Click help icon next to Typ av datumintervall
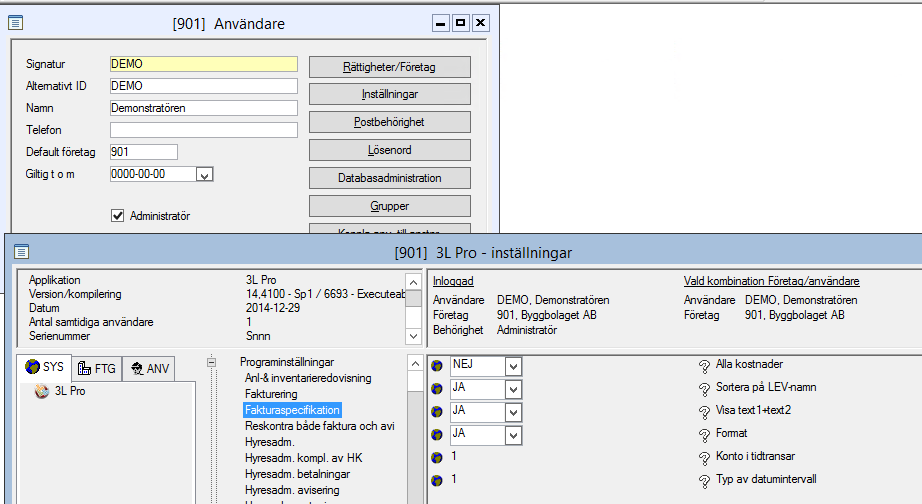Image resolution: width=922 pixels, height=504 pixels. 704,481
